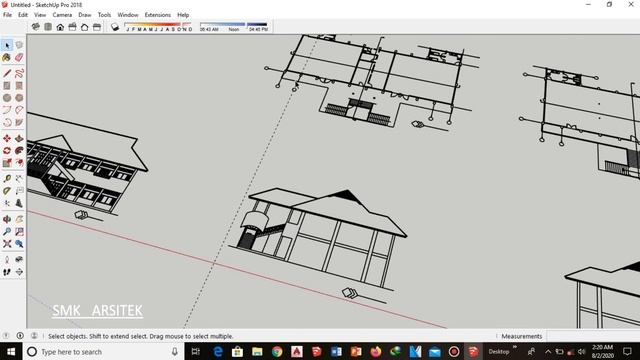This screenshot has height=360, width=640.
Task: Click the Measurements value box
Action: click(593, 336)
